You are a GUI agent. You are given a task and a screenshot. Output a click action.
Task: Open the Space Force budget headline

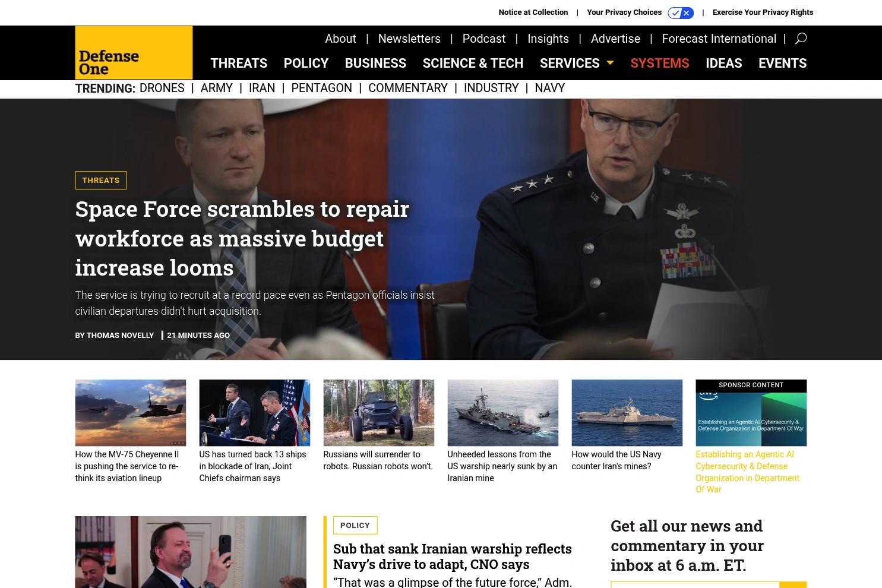242,238
